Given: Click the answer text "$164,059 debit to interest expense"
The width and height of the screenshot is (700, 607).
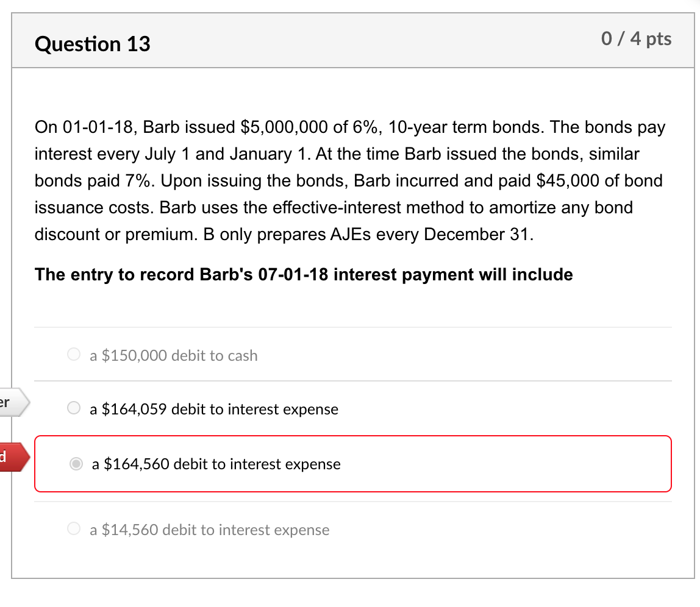Looking at the screenshot, I should click(214, 409).
